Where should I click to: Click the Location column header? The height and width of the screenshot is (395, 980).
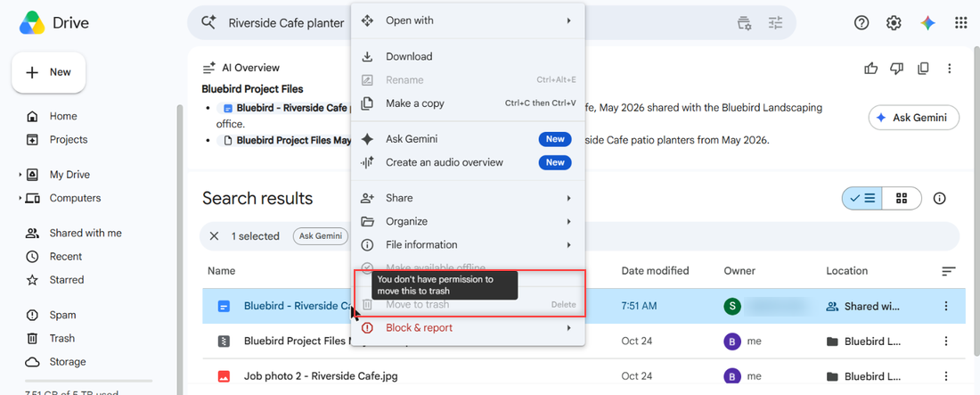click(847, 271)
